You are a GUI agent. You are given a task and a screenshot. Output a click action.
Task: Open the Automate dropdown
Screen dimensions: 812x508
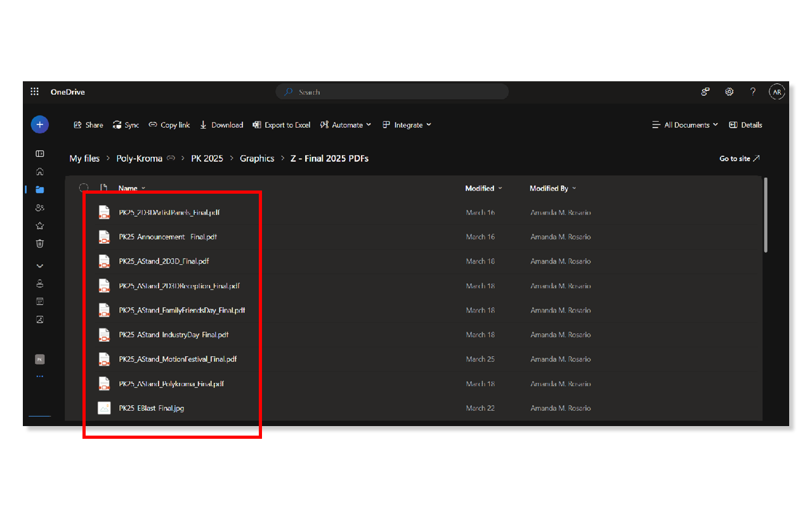click(346, 125)
